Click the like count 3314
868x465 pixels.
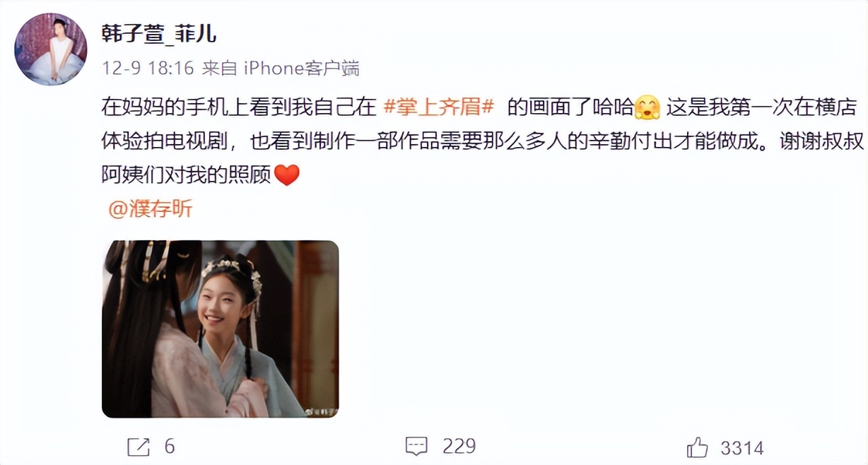[742, 448]
